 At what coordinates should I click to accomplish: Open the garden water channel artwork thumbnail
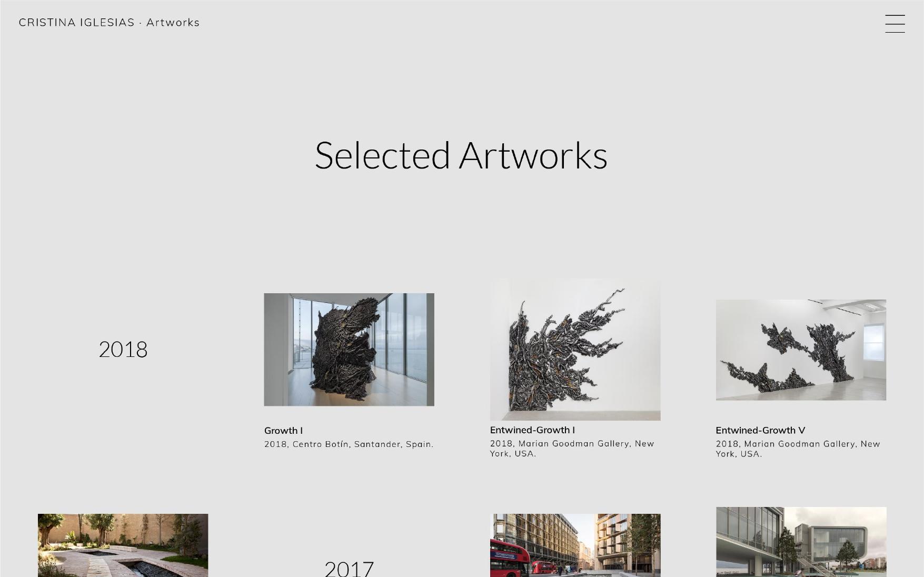pos(123,545)
